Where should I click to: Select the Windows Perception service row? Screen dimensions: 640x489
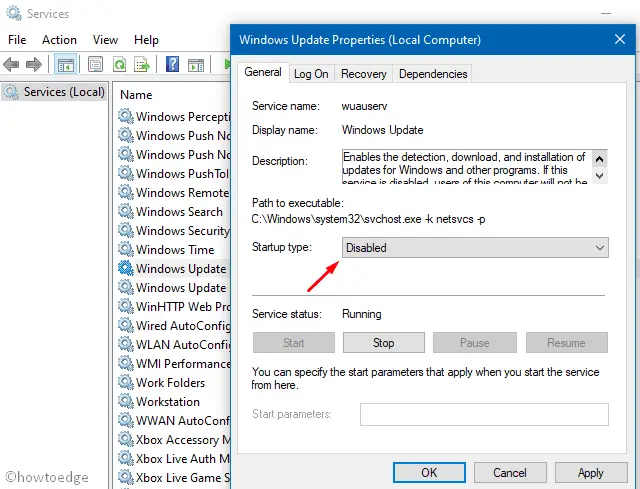point(174,116)
